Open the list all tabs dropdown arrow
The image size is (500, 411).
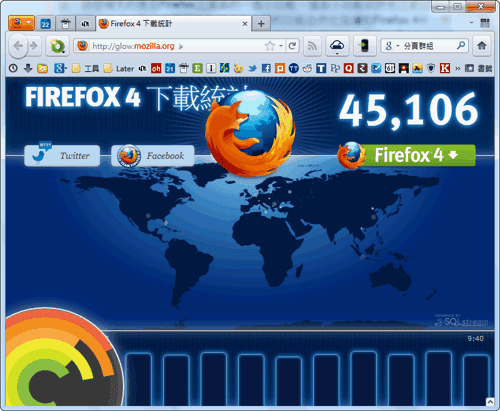[x=472, y=23]
